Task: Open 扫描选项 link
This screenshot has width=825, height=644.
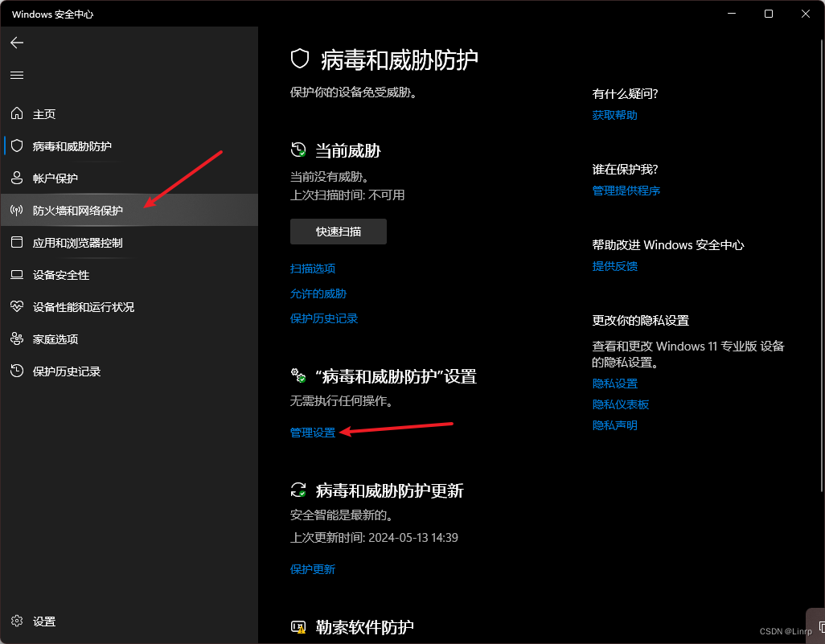Action: click(313, 269)
